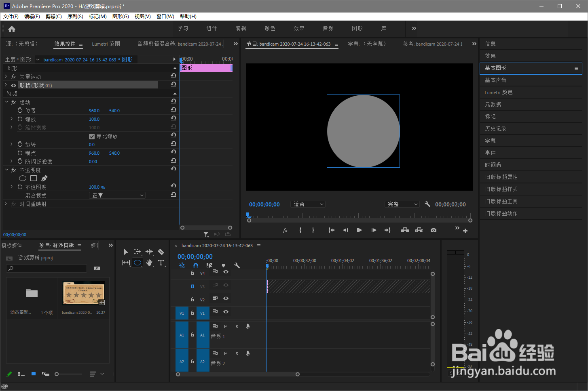The width and height of the screenshot is (588, 391).
Task: Toggle visibility eye of shape 形状 01
Action: (14, 85)
